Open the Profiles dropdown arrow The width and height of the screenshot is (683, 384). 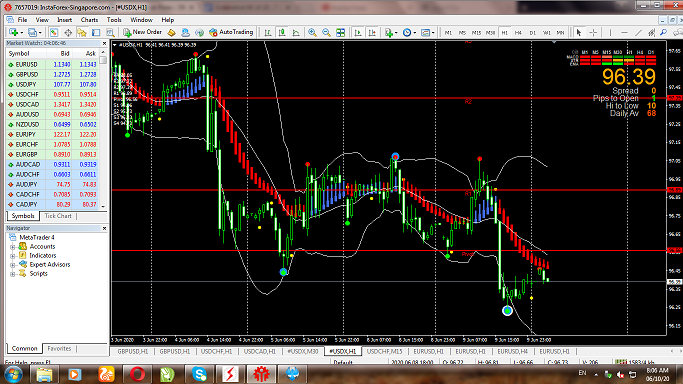point(40,33)
